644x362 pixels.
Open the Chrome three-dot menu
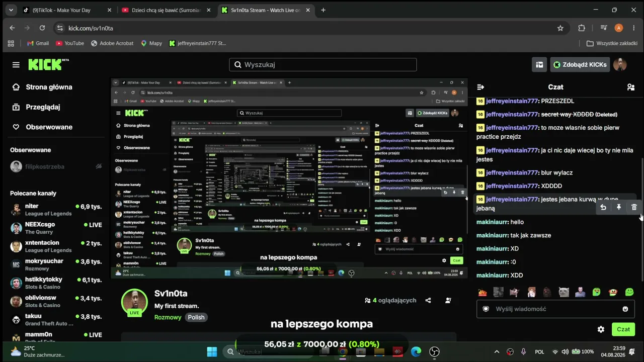coord(633,28)
